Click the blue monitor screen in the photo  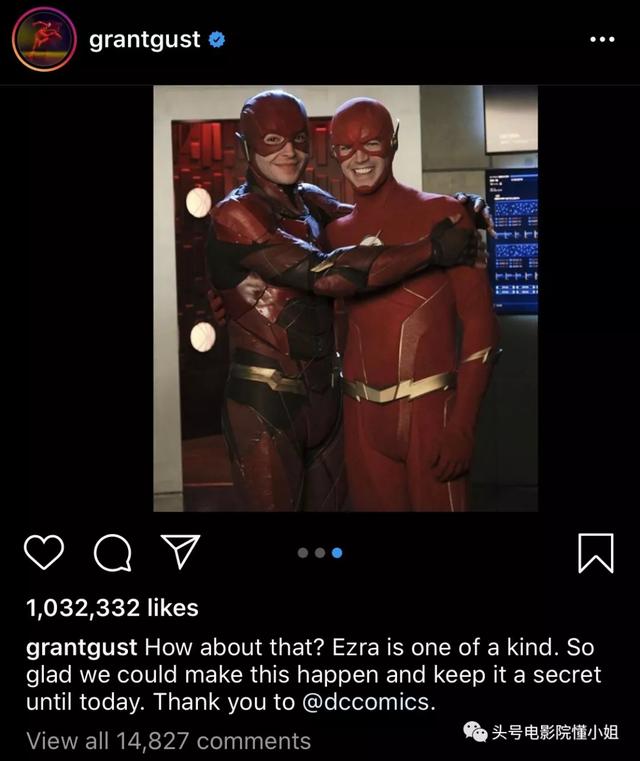(512, 241)
